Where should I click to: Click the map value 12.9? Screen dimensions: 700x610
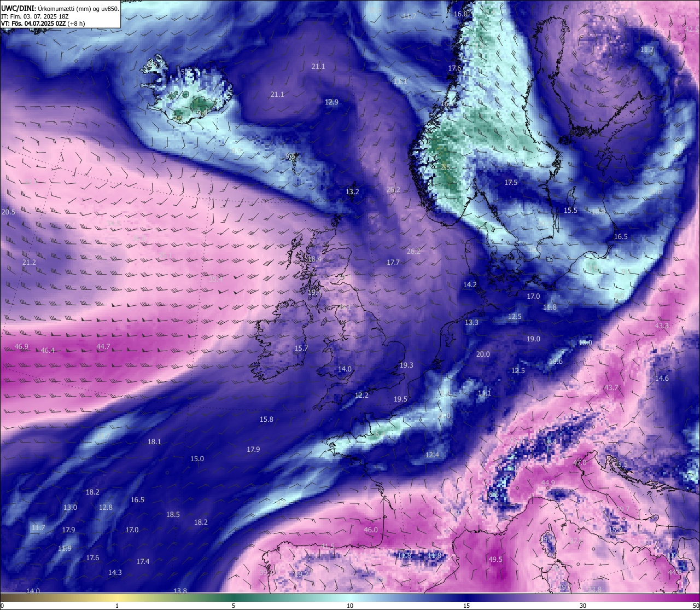point(331,102)
